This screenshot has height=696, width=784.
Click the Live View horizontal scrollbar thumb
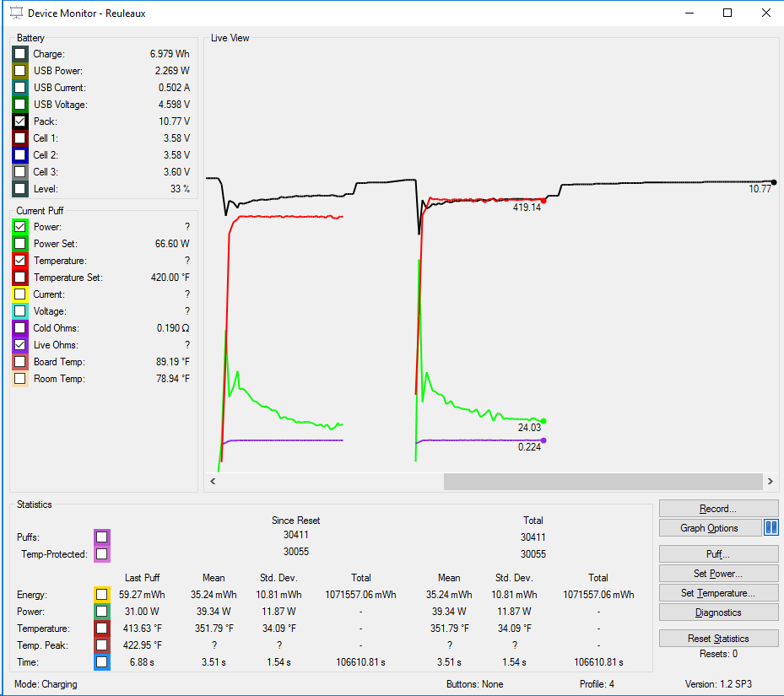[x=603, y=481]
